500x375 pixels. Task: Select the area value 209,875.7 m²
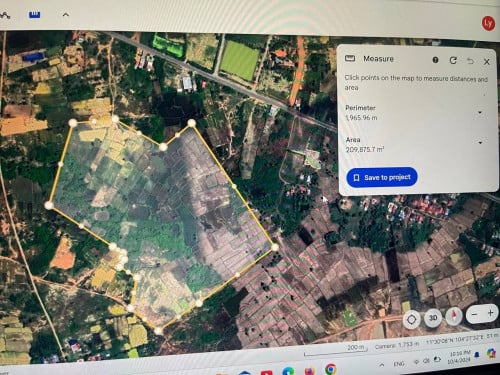[364, 150]
